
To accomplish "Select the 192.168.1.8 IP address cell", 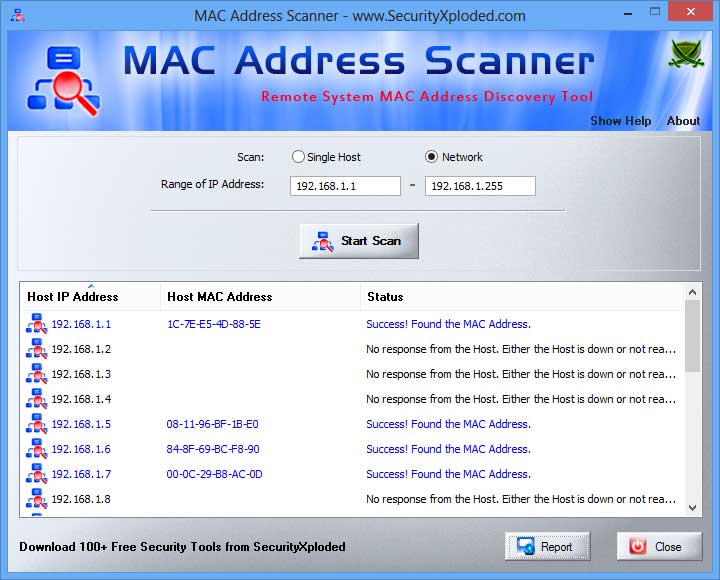I will click(x=81, y=499).
